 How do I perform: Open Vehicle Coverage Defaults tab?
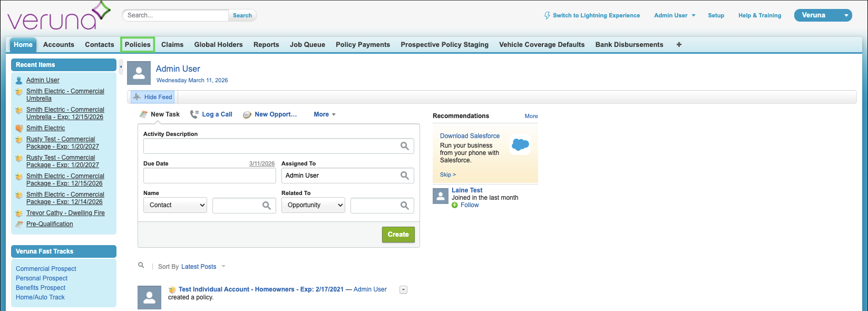542,45
